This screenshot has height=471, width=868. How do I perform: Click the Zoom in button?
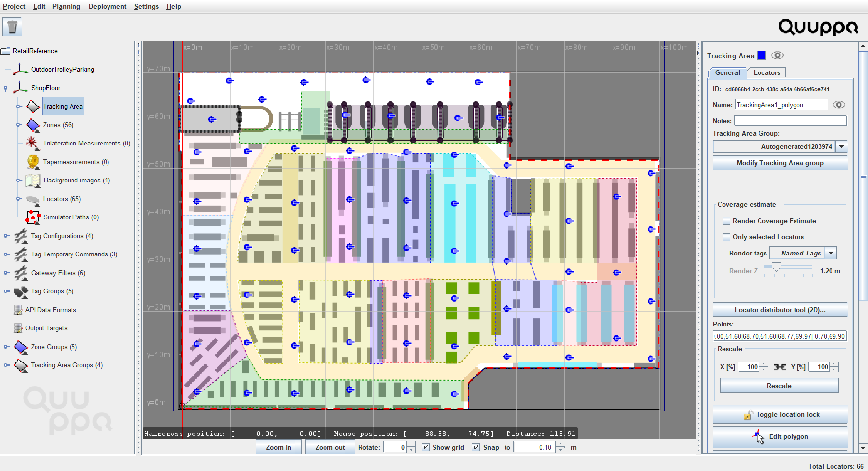click(279, 447)
